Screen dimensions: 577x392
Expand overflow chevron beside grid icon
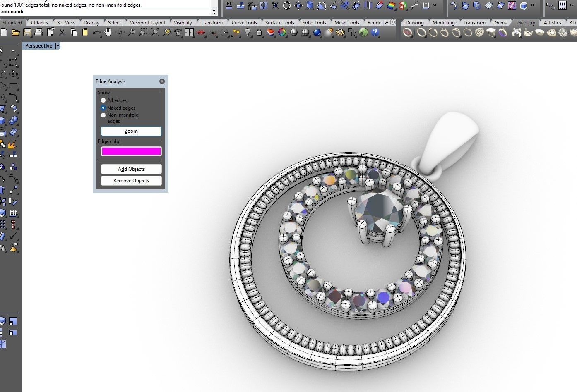tap(571, 5)
